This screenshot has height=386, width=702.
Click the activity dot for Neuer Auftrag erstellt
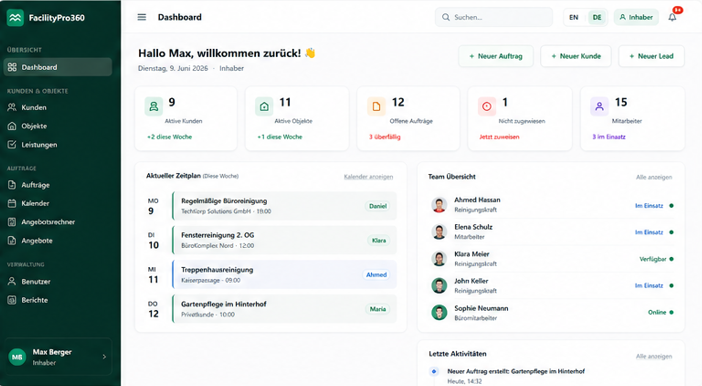click(434, 371)
